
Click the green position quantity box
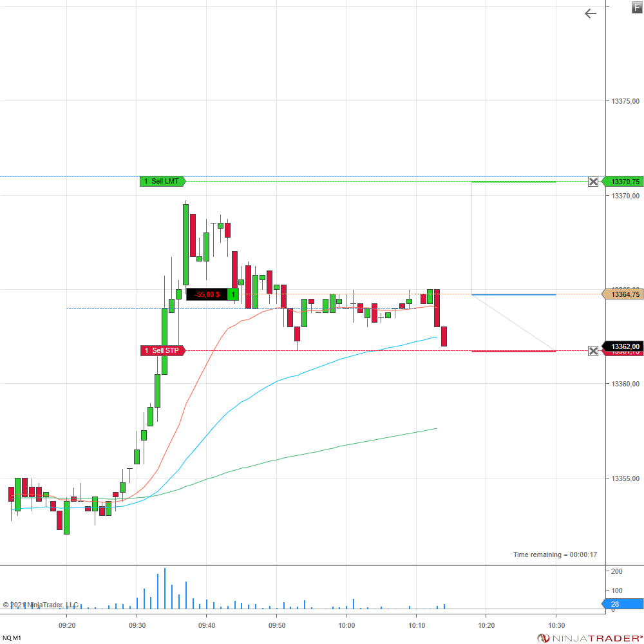point(233,294)
